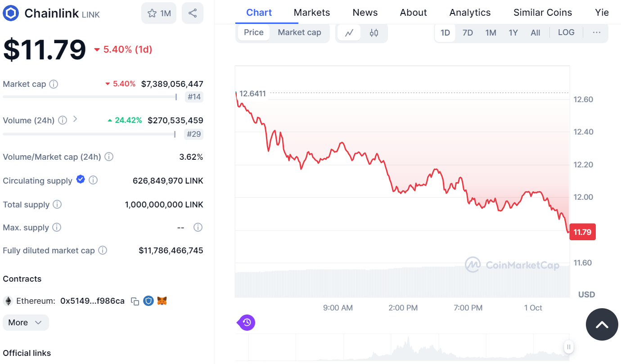
Task: Open the ellipsis menu for more timeframes
Action: pyautogui.click(x=597, y=32)
